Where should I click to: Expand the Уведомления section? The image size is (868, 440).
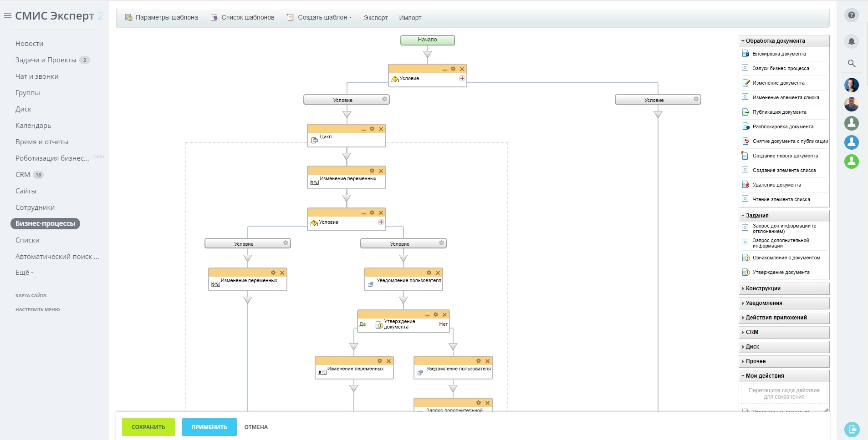point(764,303)
